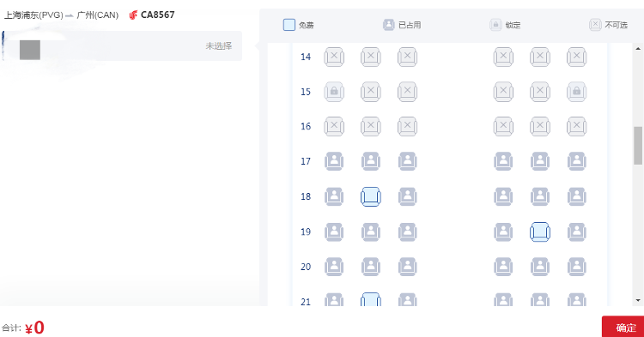Screen dimensions: 644x337
Task: Click the unselectable seat legend icon
Action: pyautogui.click(x=595, y=25)
